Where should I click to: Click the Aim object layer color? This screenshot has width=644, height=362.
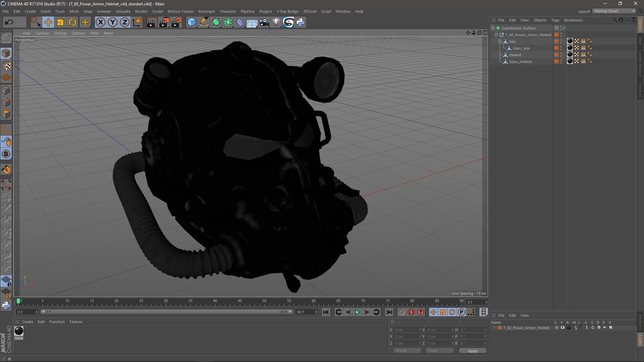[556, 42]
